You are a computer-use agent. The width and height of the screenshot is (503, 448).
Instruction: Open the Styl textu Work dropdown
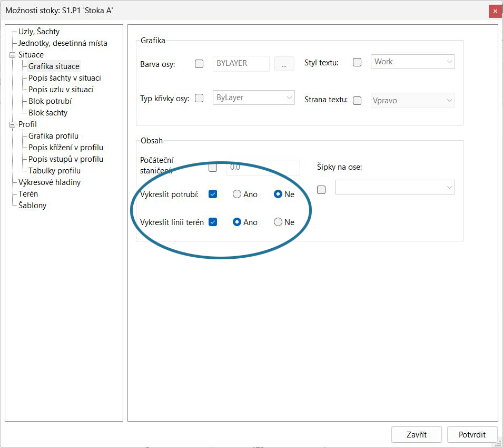[x=412, y=62]
